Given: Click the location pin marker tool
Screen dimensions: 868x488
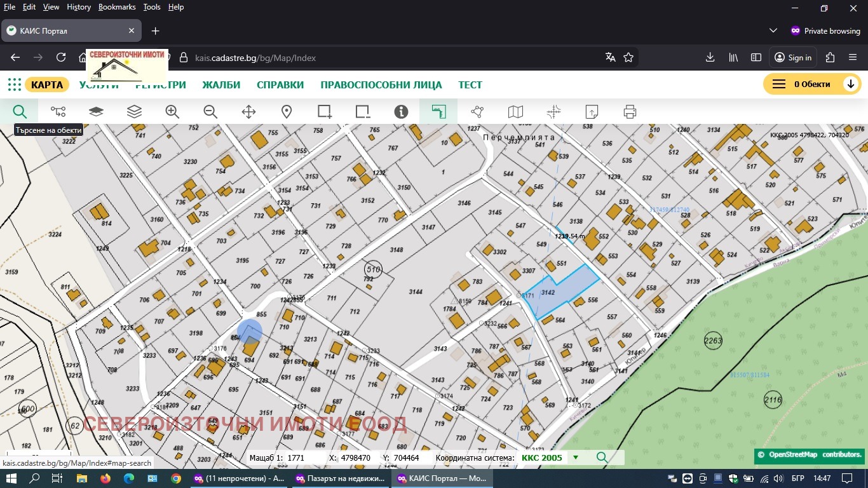Looking at the screenshot, I should coord(287,112).
